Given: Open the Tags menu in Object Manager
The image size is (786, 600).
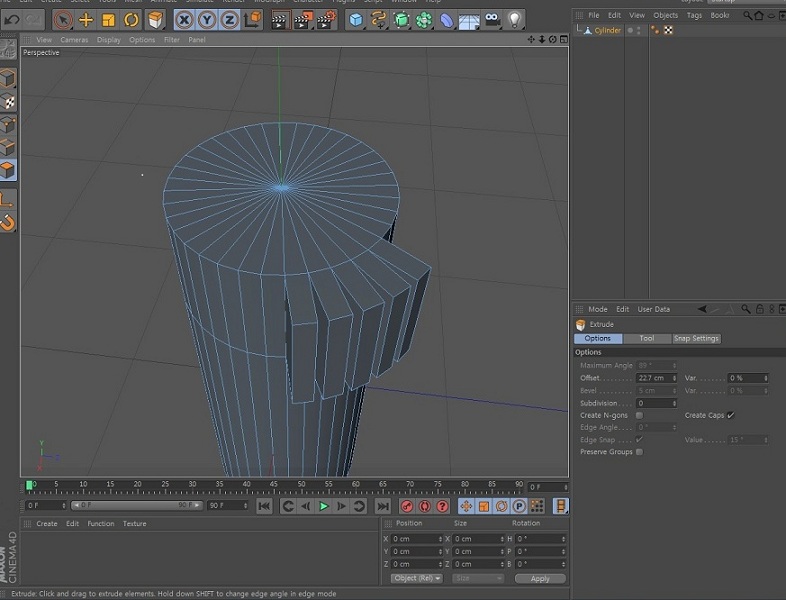Looking at the screenshot, I should click(694, 16).
